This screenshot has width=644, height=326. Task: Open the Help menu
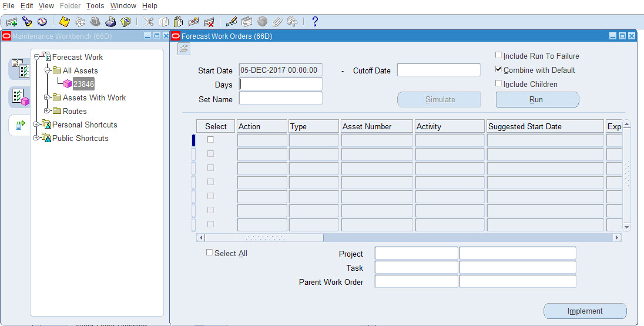149,6
